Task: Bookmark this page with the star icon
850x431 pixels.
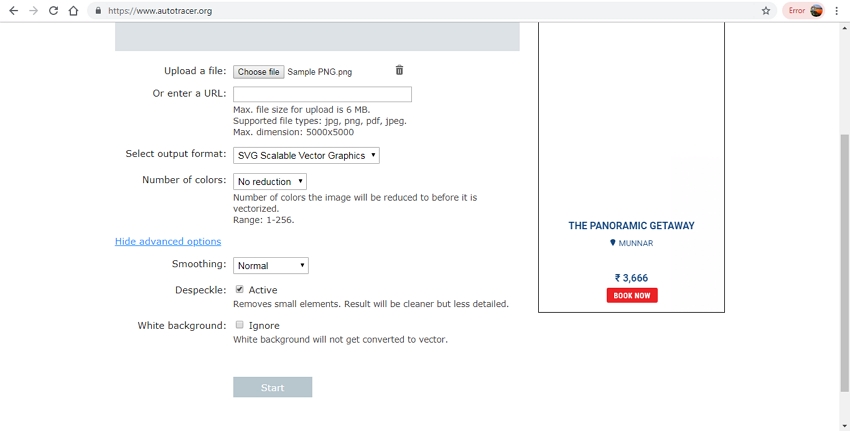Action: pos(766,11)
